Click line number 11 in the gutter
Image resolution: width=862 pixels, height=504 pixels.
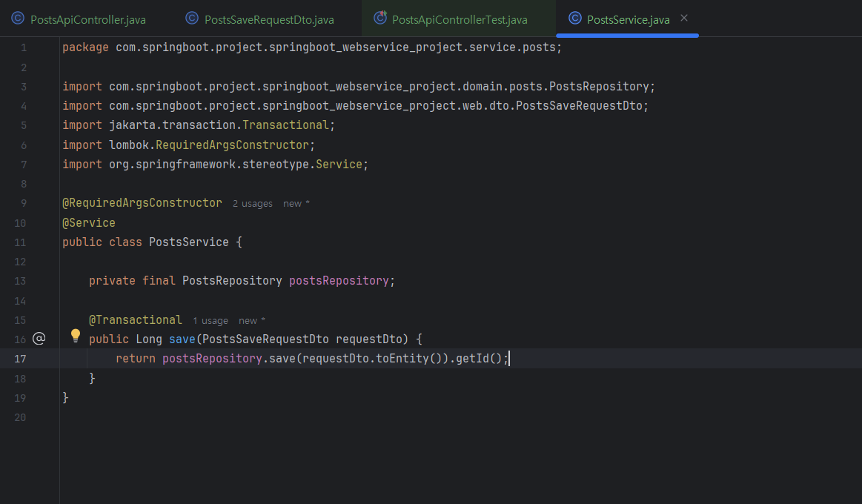(x=20, y=242)
